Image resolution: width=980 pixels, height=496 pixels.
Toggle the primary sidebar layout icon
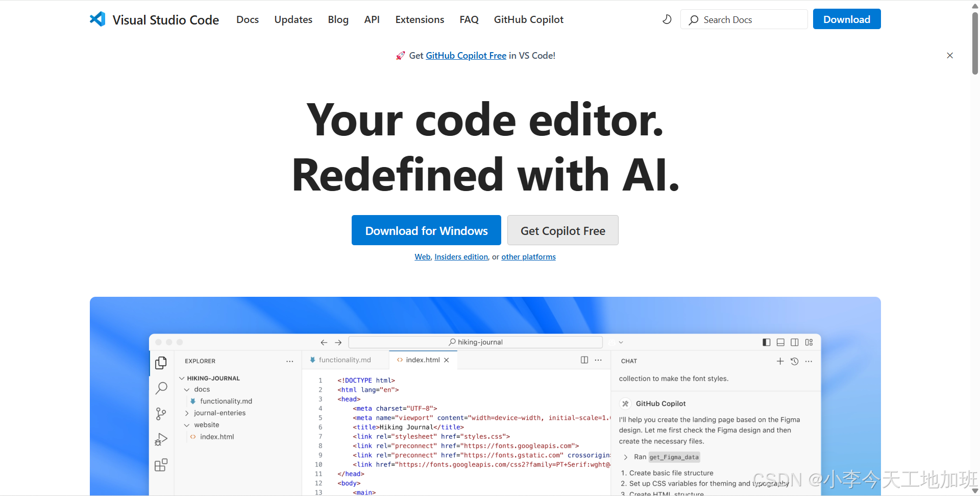[x=766, y=342]
